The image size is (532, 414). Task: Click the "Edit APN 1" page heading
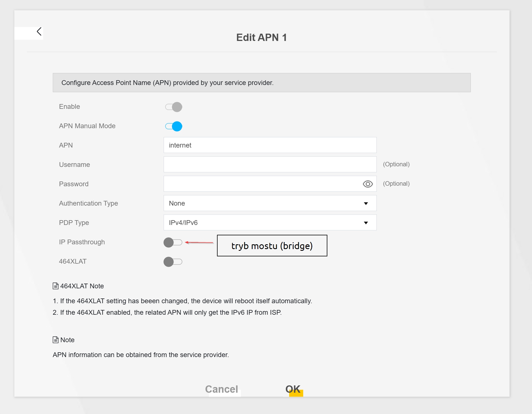pos(261,38)
